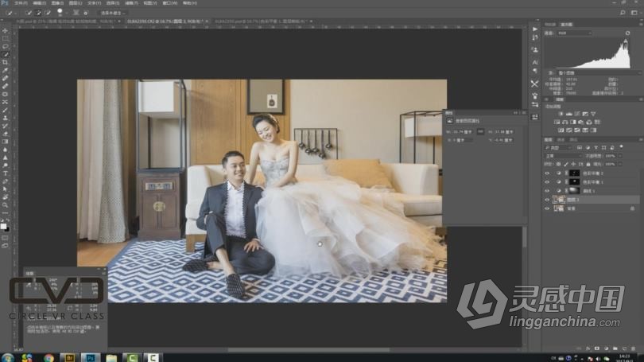This screenshot has width=644, height=362.
Task: Select the Move tool
Action: point(5,30)
